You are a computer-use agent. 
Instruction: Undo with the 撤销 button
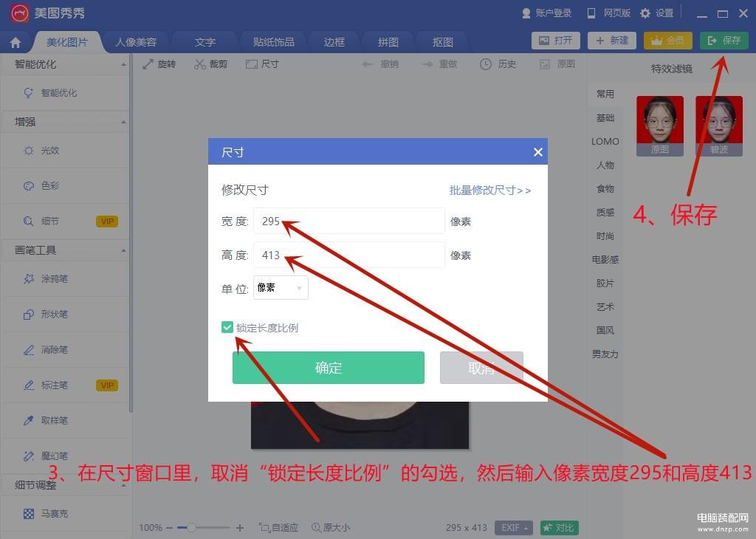[x=380, y=64]
